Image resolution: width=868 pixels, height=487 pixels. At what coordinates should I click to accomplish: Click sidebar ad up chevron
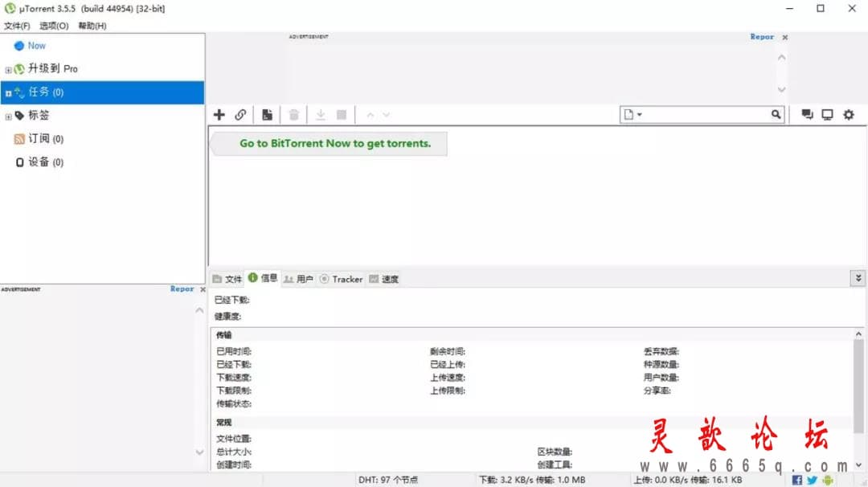point(199,310)
